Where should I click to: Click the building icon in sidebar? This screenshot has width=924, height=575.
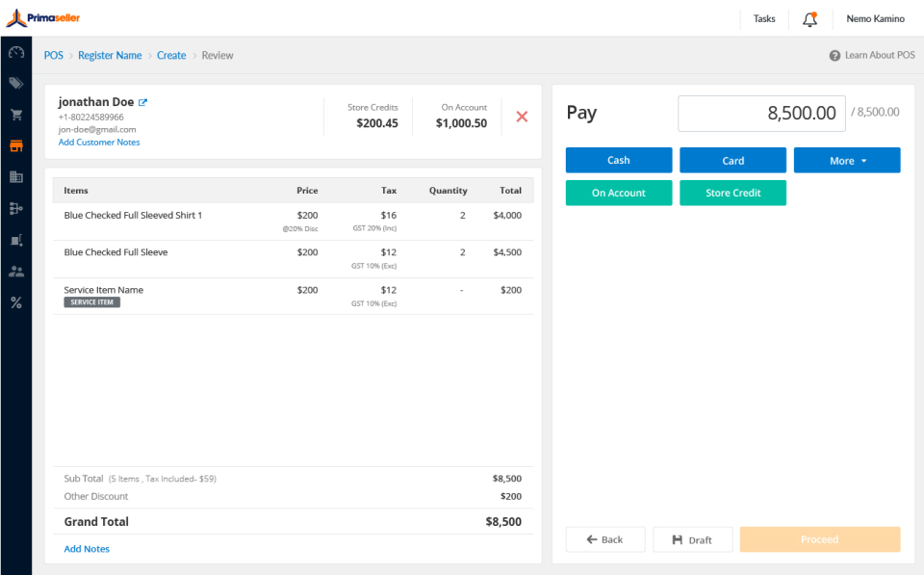coord(15,177)
